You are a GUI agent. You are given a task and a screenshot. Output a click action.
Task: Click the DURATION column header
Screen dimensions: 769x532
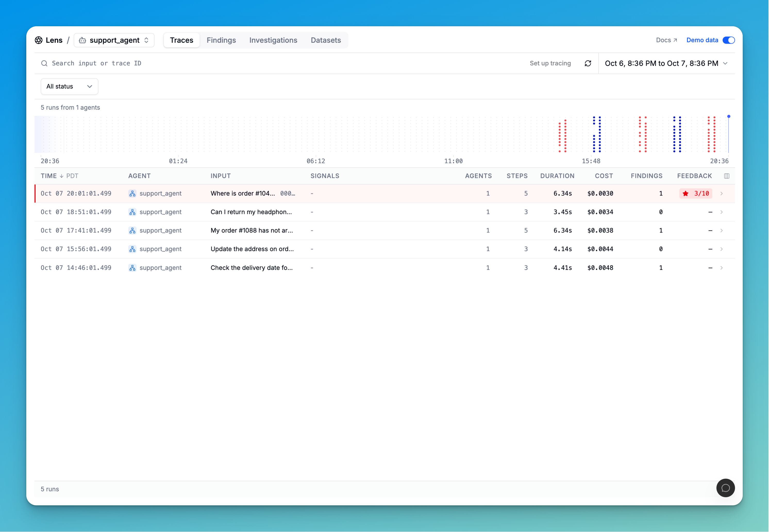coord(557,176)
